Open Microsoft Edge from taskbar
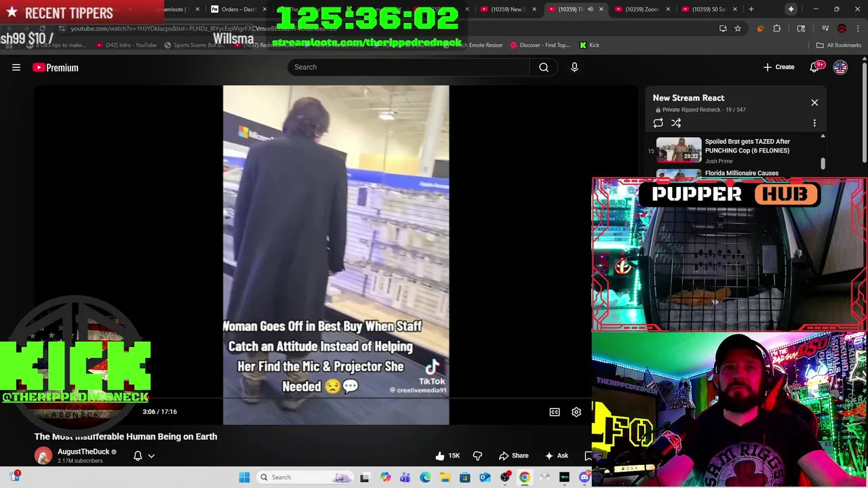Screen dimensions: 868x488 click(425, 477)
